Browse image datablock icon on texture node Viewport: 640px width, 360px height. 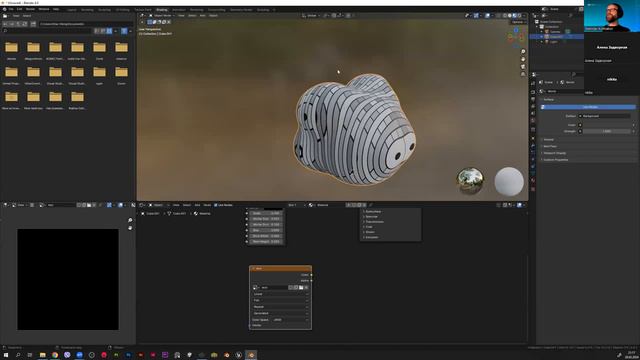coord(256,287)
